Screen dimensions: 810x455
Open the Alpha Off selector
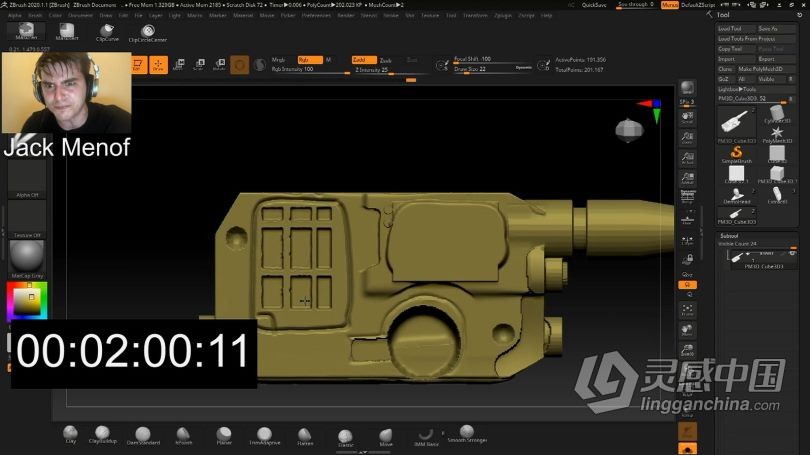[x=27, y=179]
